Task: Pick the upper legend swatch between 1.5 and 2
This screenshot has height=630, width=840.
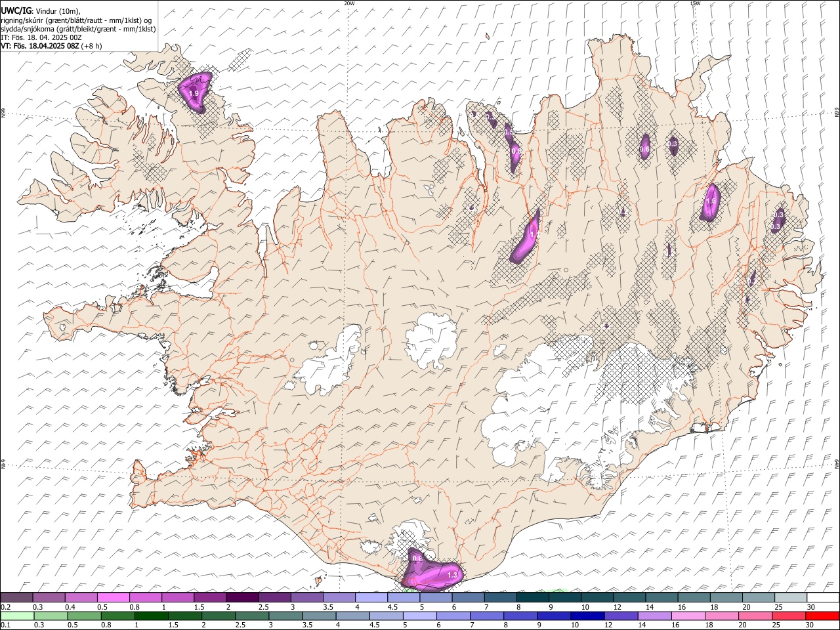Action: click(x=210, y=598)
